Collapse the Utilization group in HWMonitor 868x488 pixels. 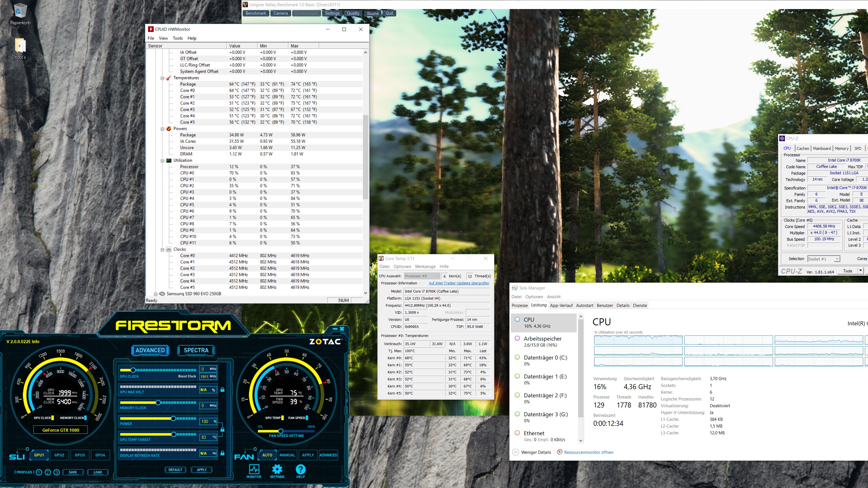coord(162,161)
